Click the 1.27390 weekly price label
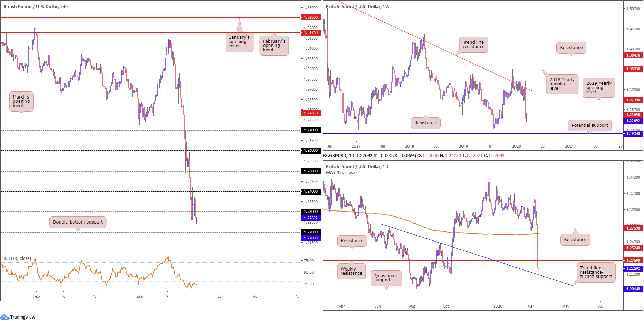The width and height of the screenshot is (644, 321). tap(633, 100)
